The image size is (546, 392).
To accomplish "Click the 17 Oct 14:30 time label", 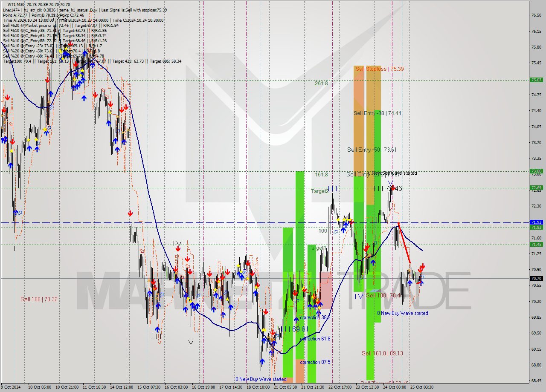I will (231, 387).
